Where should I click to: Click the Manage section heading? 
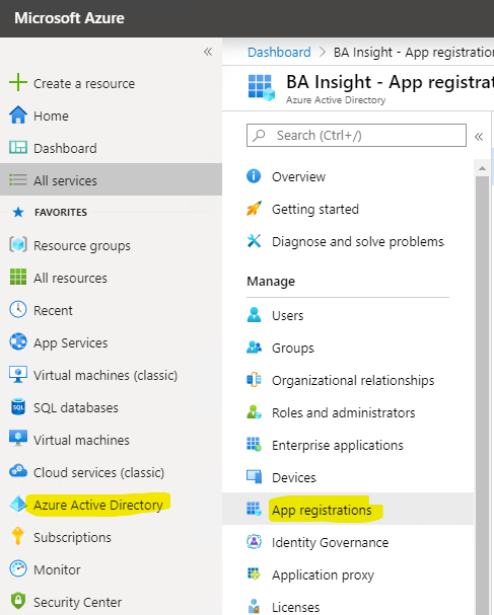271,281
